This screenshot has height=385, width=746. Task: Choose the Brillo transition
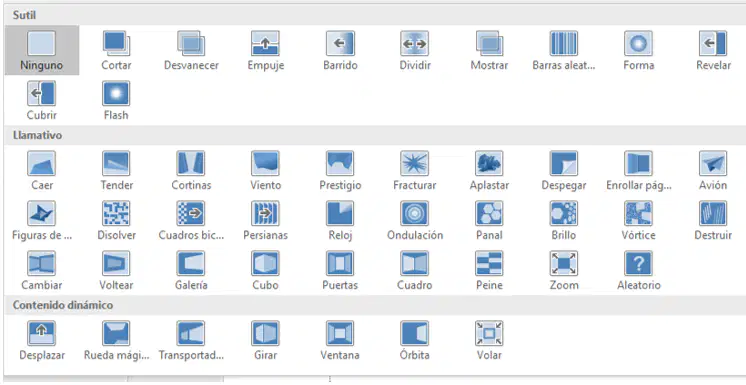click(x=564, y=220)
